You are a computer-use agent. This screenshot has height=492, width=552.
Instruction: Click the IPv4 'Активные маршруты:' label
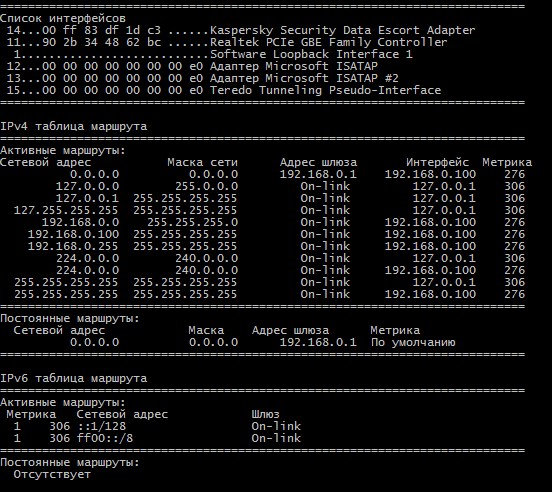pos(63,150)
